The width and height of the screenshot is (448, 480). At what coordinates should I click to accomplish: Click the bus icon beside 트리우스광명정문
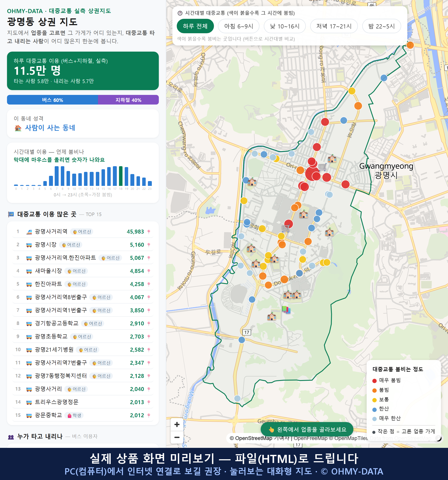pyautogui.click(x=29, y=402)
